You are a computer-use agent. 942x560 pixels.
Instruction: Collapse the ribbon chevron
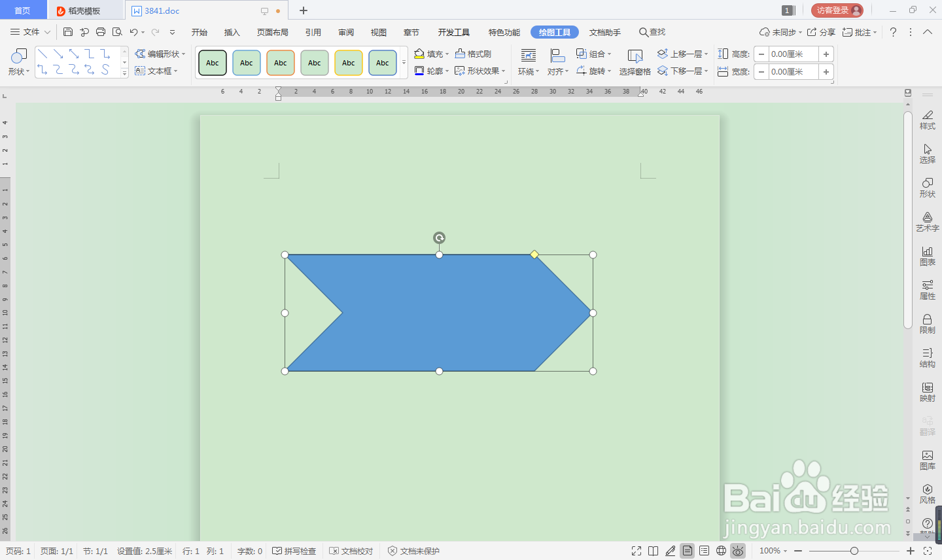click(x=928, y=32)
